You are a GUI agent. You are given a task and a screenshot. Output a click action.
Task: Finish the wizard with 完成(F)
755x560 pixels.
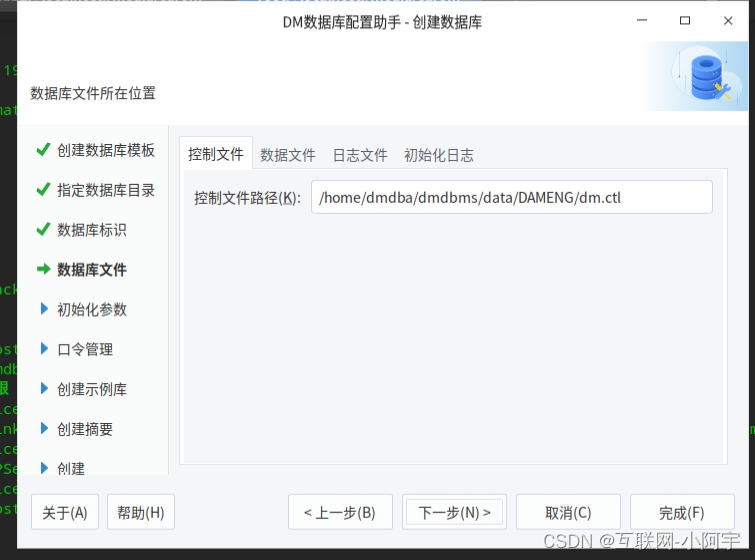(x=682, y=512)
